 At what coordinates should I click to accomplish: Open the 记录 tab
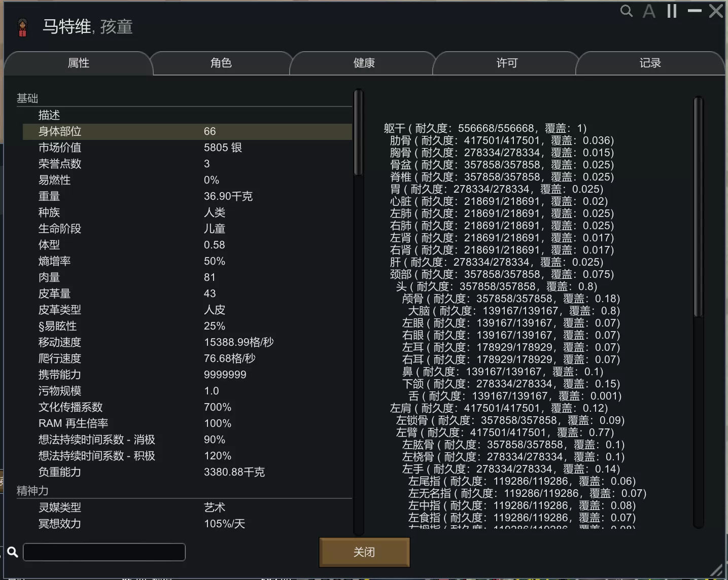point(650,63)
